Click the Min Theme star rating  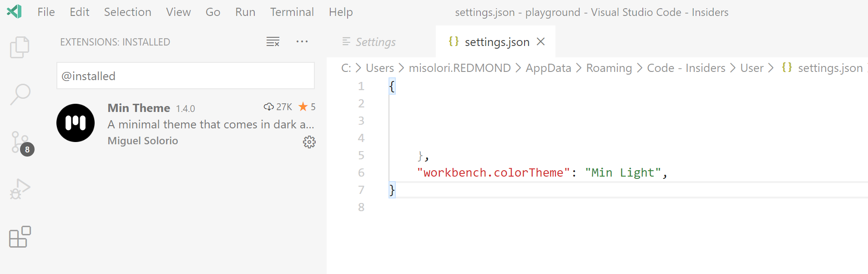pos(307,107)
